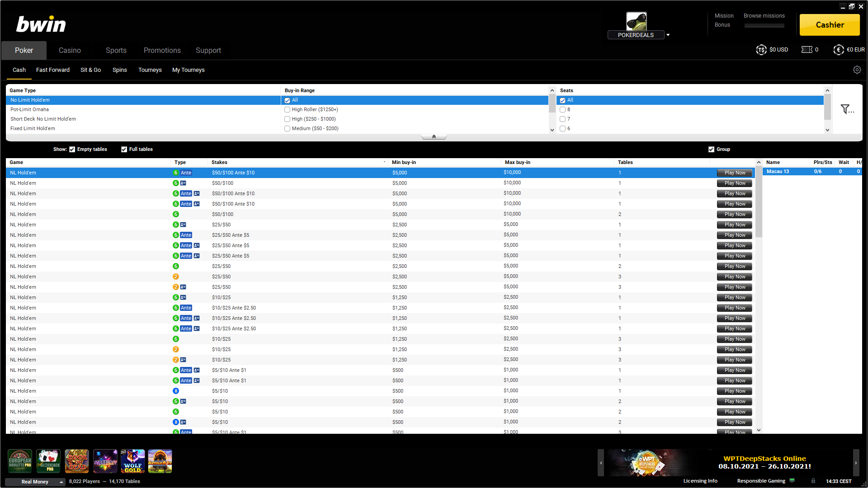The height and width of the screenshot is (488, 868).
Task: Check the 7 seats filter
Action: [562, 119]
